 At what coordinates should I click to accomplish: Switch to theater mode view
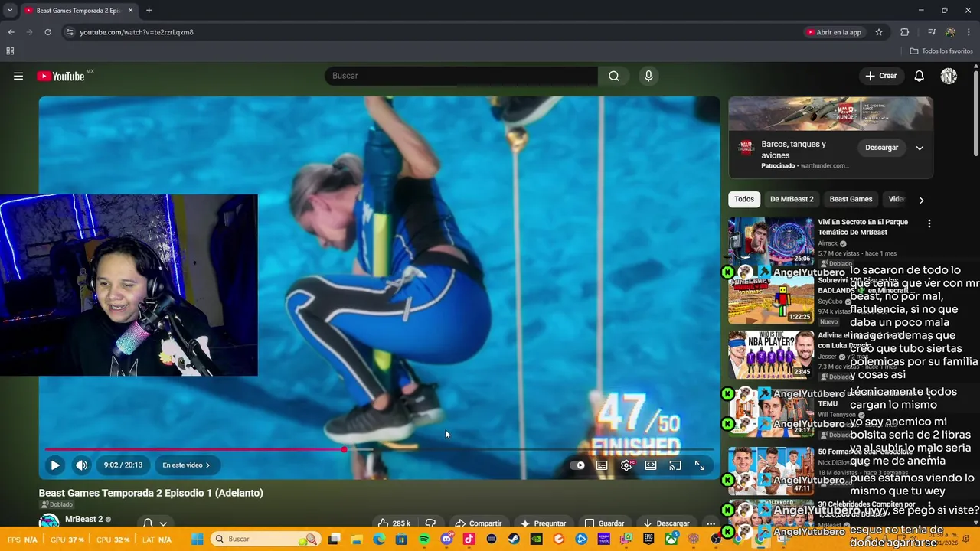[651, 465]
